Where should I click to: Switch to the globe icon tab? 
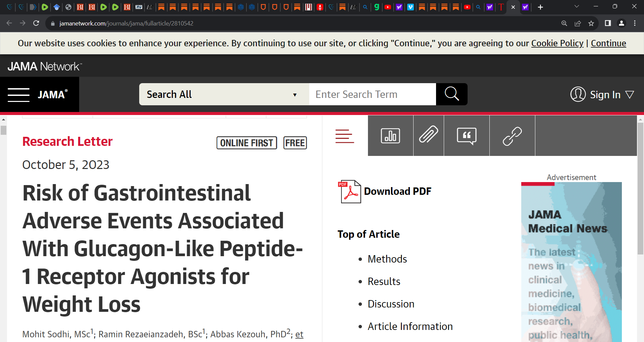(68, 7)
